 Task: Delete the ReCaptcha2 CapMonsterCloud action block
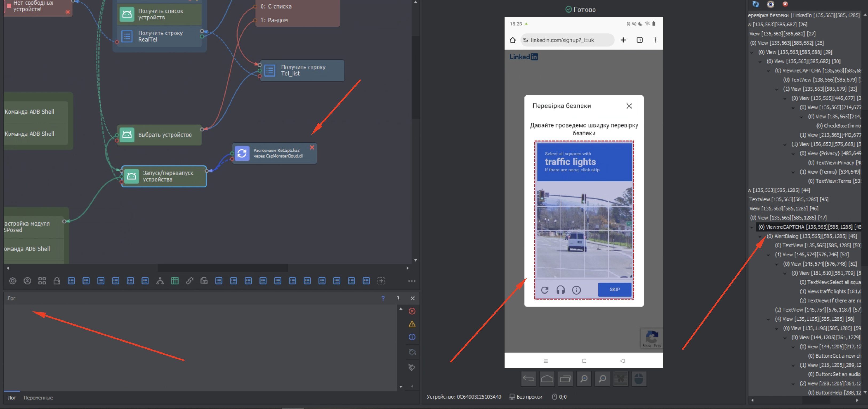(x=312, y=147)
